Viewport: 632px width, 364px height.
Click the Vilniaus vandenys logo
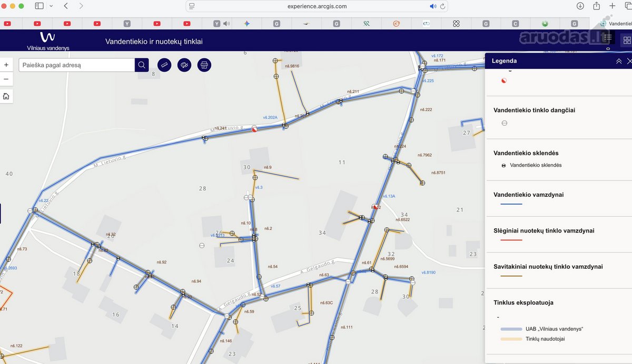48,41
